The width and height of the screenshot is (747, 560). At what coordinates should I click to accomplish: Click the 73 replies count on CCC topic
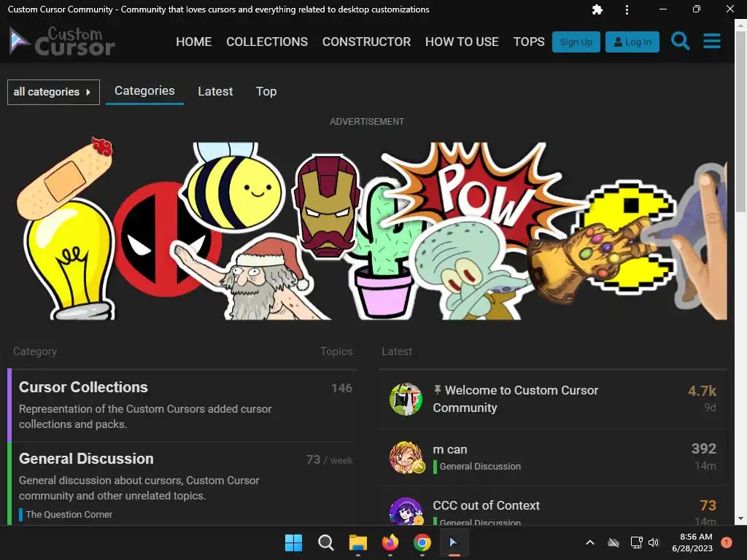708,505
